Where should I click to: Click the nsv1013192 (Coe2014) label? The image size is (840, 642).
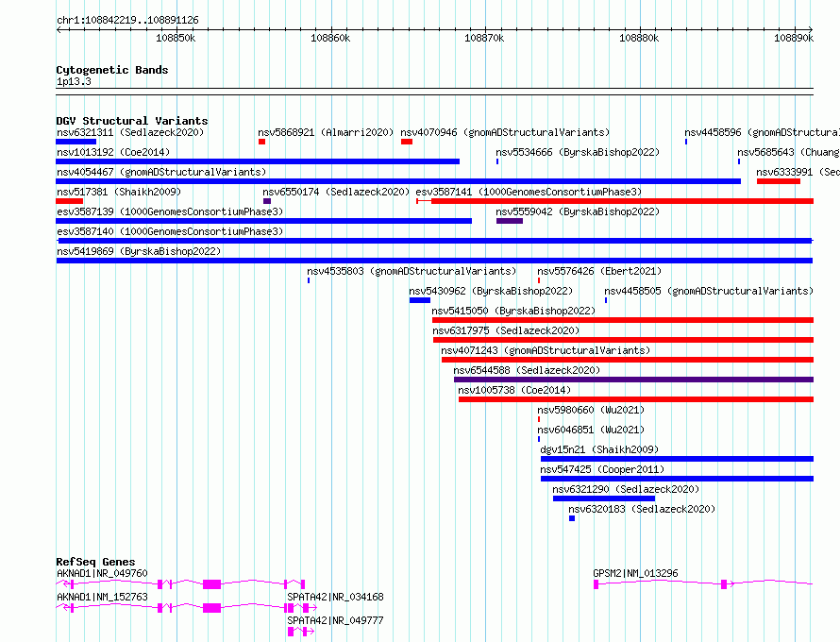pyautogui.click(x=113, y=152)
